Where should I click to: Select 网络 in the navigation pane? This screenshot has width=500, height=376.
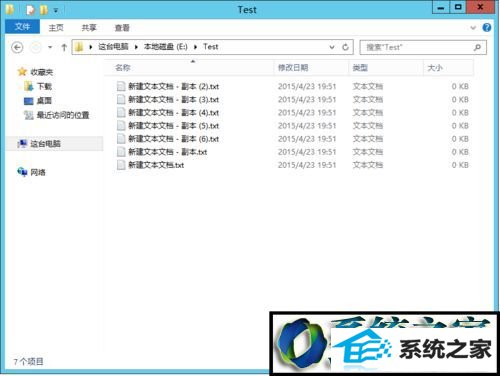click(x=38, y=172)
